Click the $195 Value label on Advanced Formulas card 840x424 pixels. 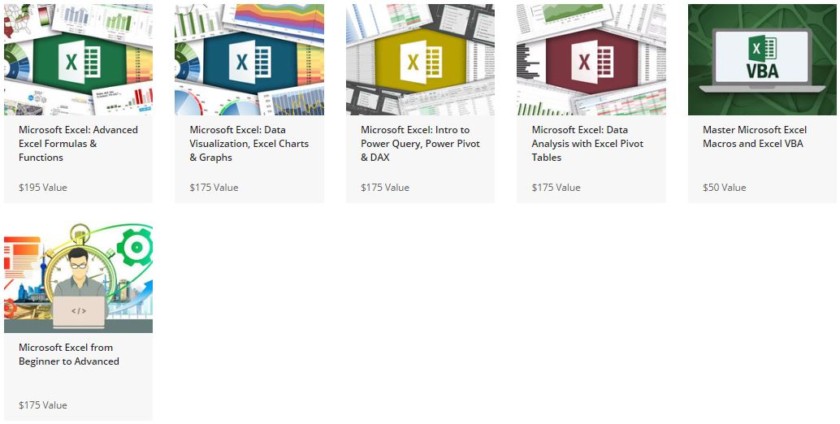click(43, 187)
